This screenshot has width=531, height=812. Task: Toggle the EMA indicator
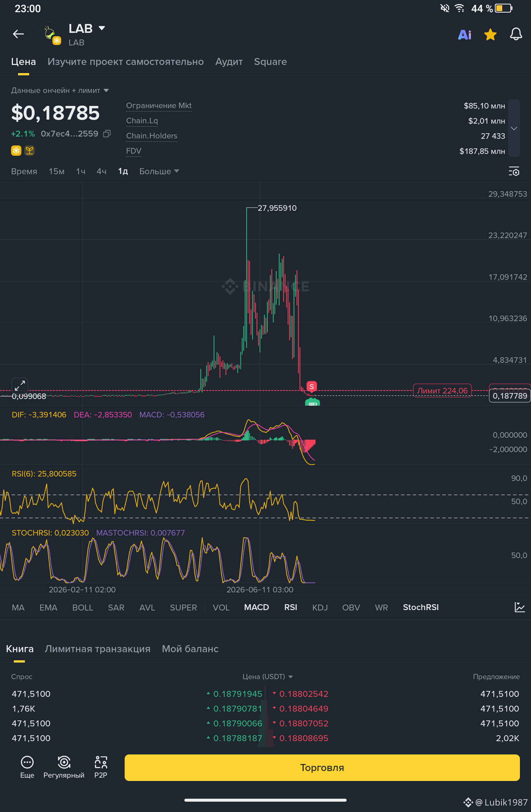tap(48, 608)
